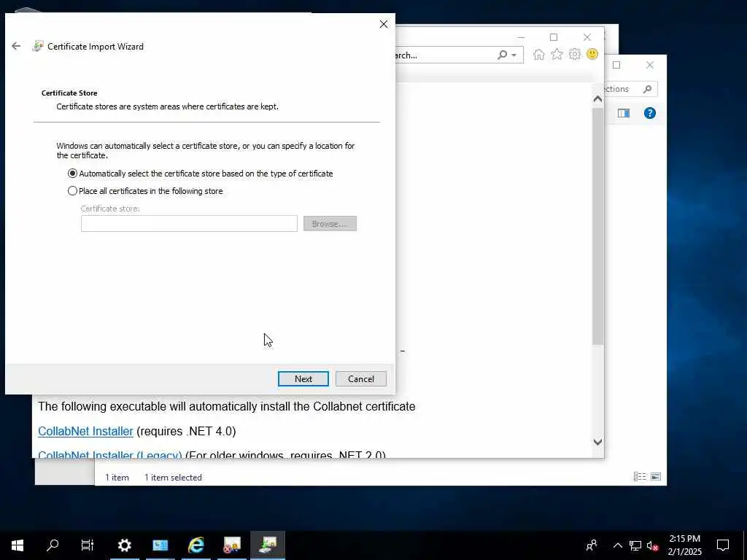
Task: Open the Windows Start menu
Action: [x=18, y=545]
